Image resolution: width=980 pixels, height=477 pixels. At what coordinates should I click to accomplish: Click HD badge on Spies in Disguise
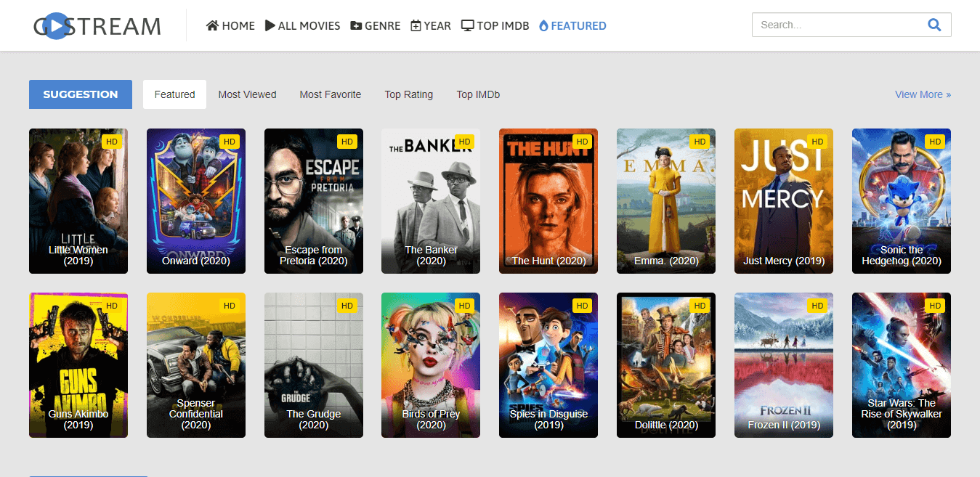click(583, 306)
